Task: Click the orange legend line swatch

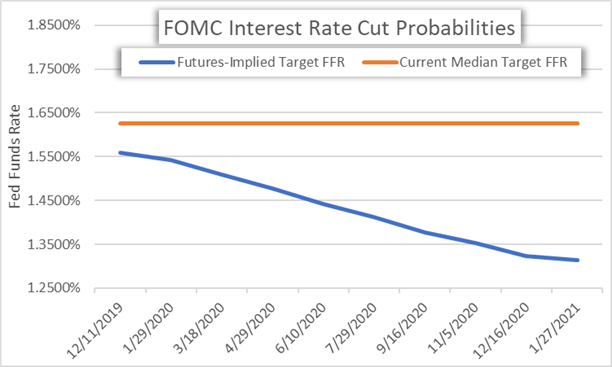Action: [x=380, y=62]
